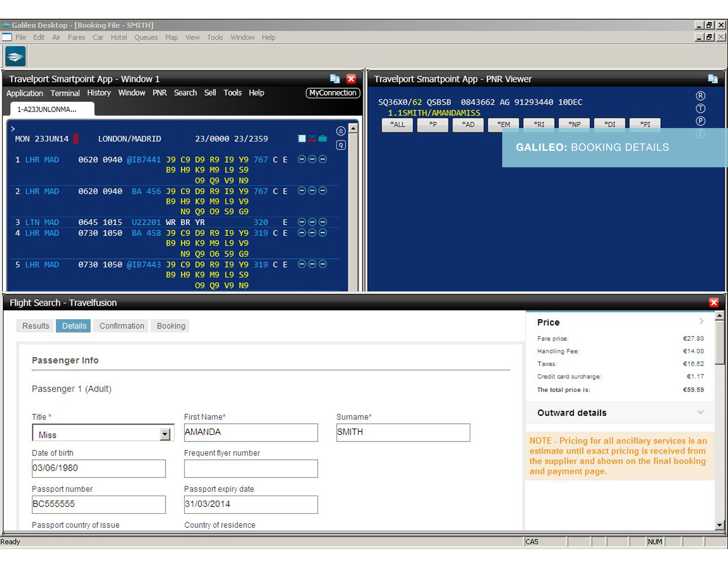Click terminal scrollbar up arrow

(353, 129)
